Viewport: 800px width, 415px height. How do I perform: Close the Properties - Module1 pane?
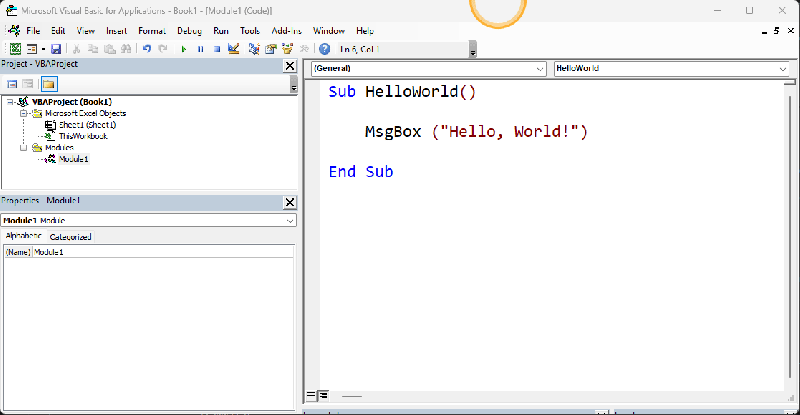[290, 203]
